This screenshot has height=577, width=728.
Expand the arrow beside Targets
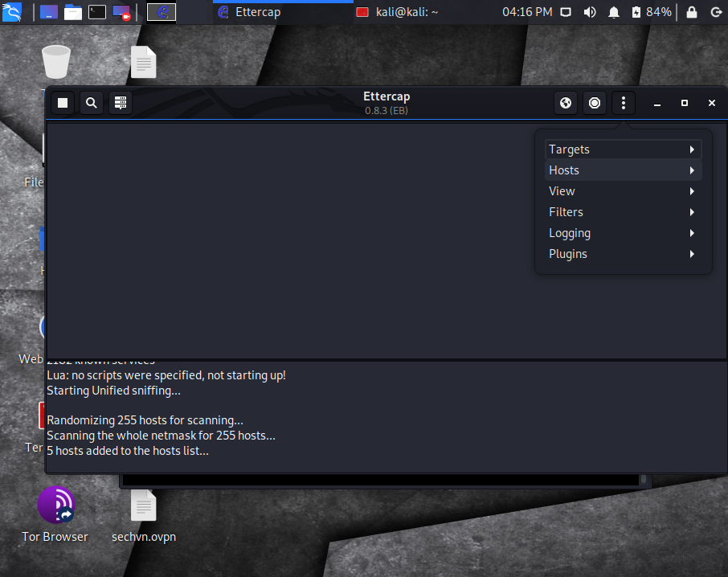(x=692, y=149)
